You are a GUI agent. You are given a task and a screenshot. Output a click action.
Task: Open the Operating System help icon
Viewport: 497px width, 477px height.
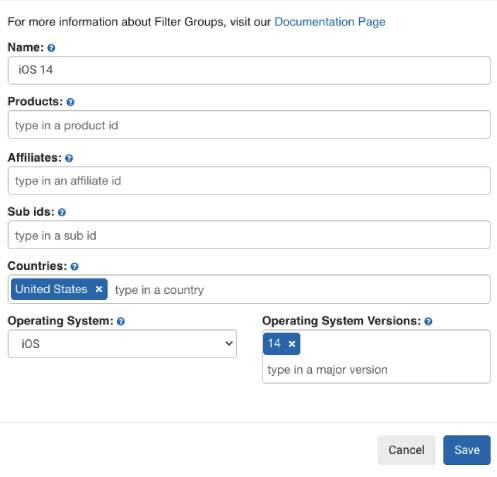[121, 322]
